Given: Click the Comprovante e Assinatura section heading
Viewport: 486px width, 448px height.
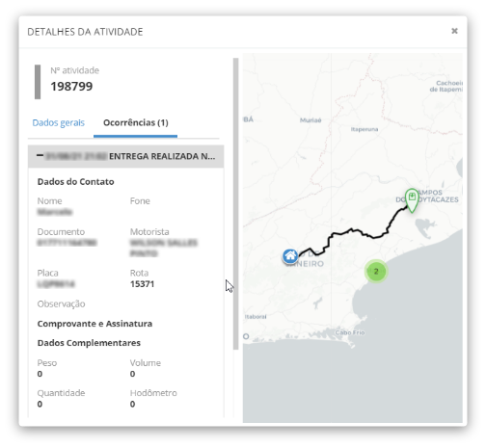Looking at the screenshot, I should click(94, 324).
